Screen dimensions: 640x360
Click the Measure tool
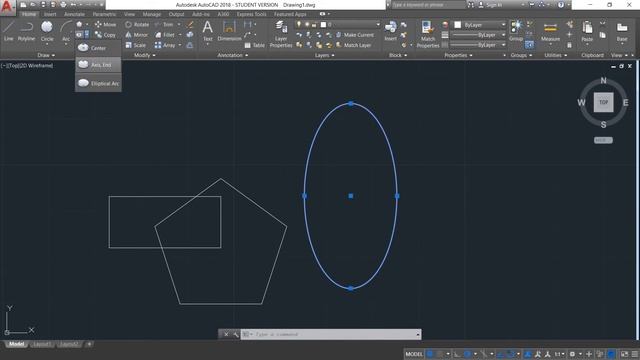coord(550,32)
